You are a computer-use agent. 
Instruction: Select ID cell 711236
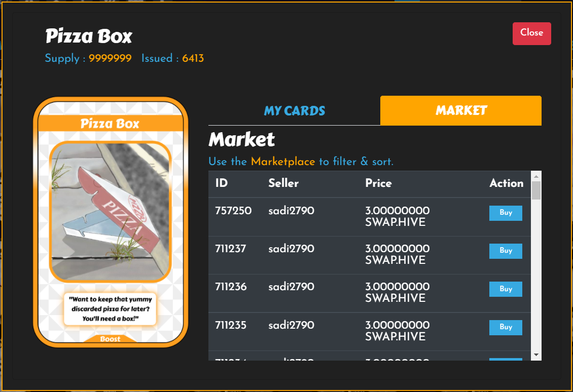tap(231, 287)
